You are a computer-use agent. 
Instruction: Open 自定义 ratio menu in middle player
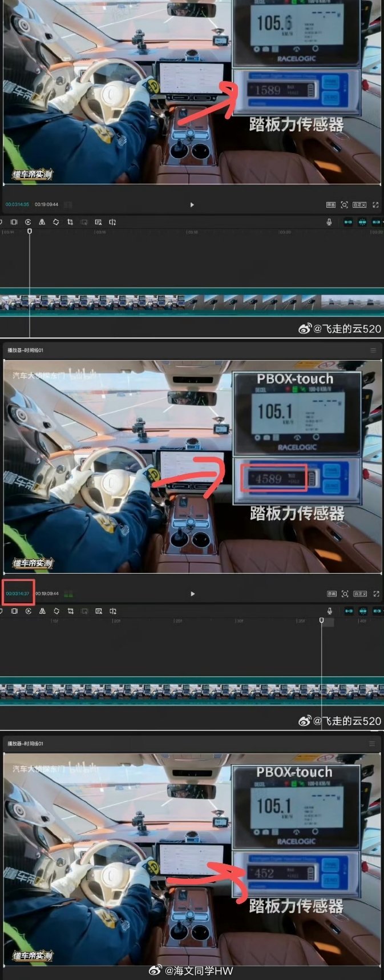360,594
